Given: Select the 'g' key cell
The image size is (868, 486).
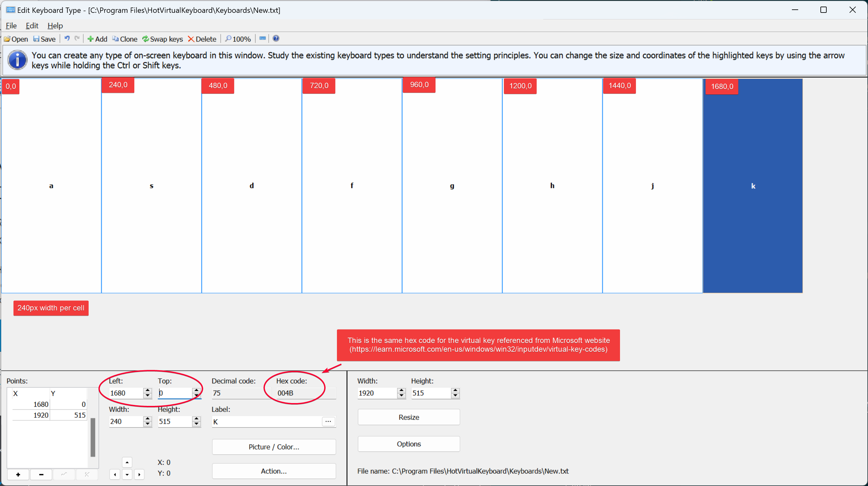Looking at the screenshot, I should click(452, 186).
